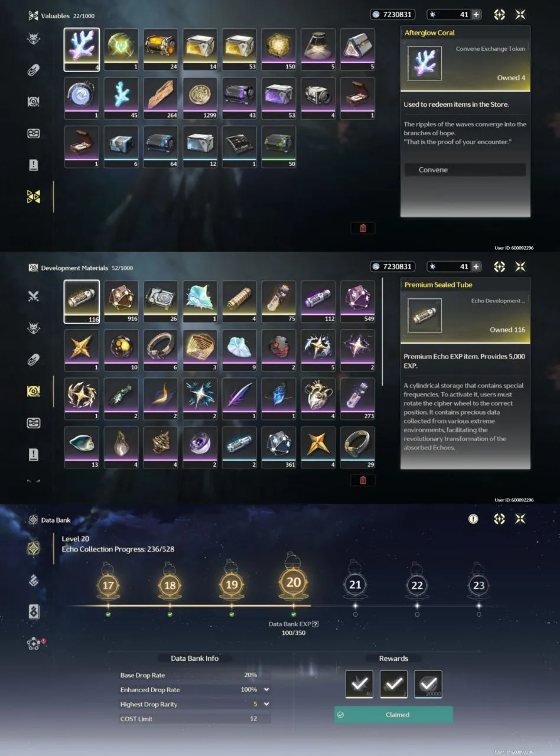This screenshot has height=756, width=560.
Task: Click the Data Bank EXP question mark
Action: pos(315,624)
